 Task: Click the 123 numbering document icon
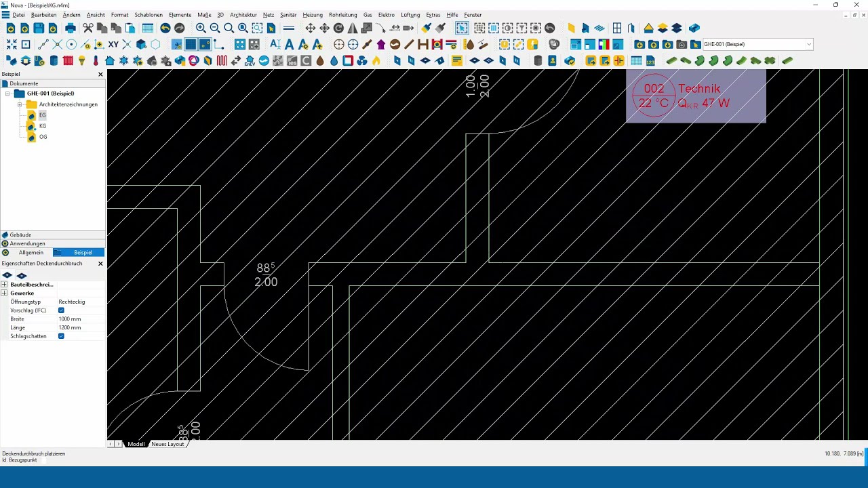pos(650,60)
